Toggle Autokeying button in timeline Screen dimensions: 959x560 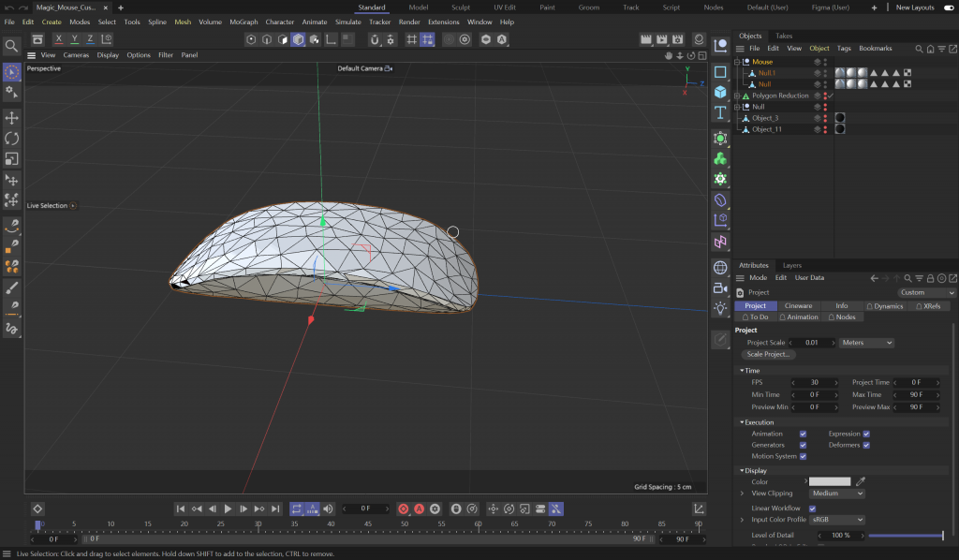[x=419, y=508]
